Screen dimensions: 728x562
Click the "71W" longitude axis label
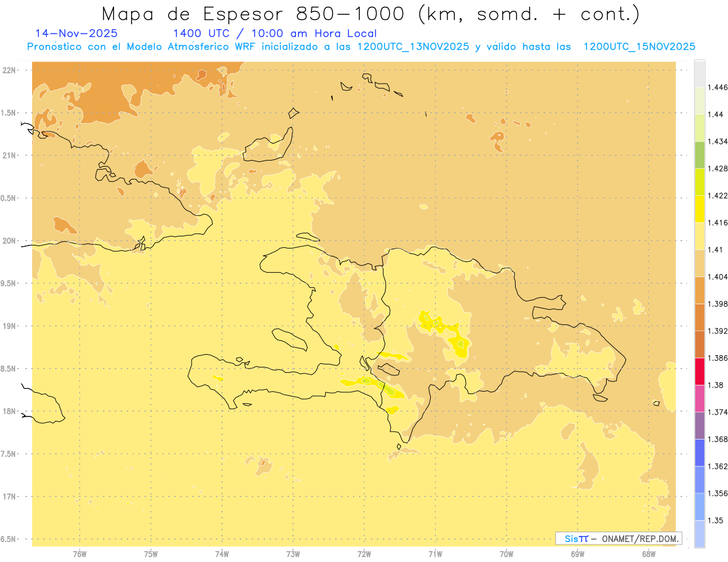pos(435,554)
